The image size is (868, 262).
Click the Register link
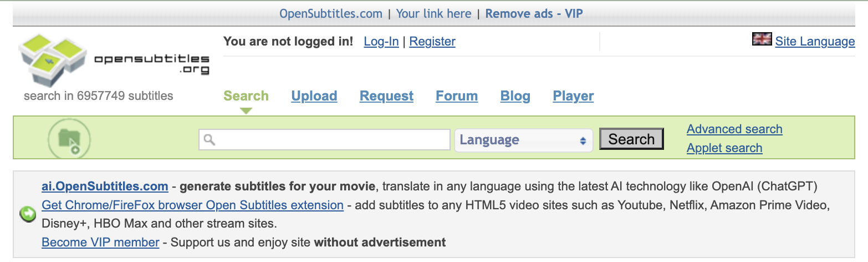432,42
